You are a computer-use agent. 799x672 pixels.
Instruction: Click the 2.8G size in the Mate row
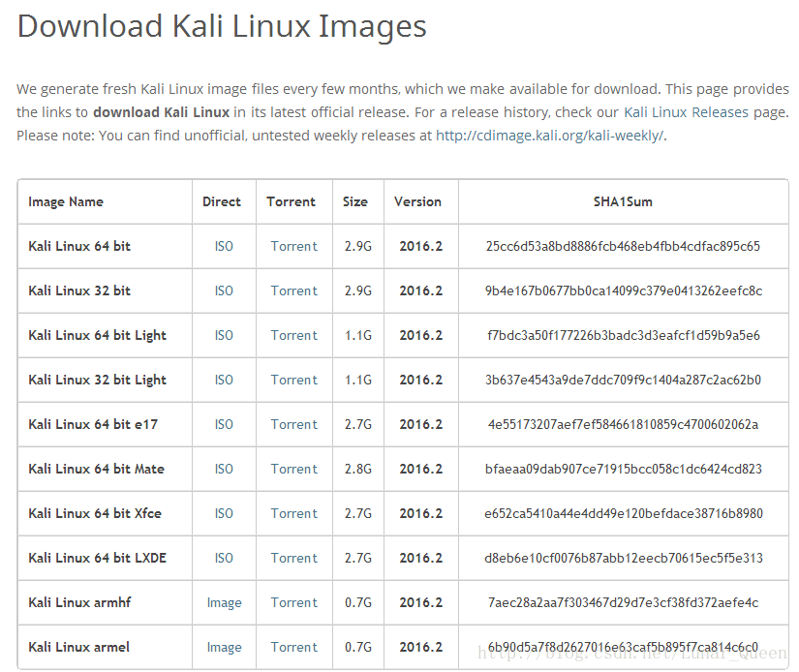click(x=358, y=469)
